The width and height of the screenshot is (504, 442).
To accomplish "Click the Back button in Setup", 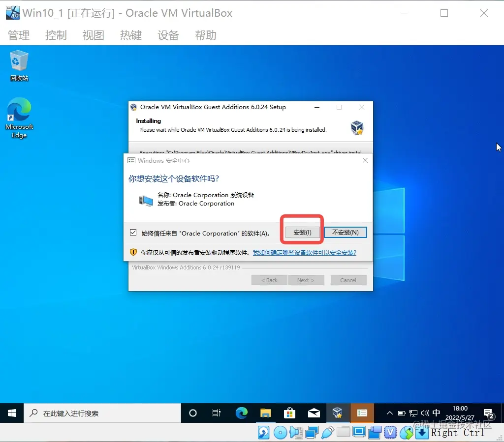I will pos(269,280).
